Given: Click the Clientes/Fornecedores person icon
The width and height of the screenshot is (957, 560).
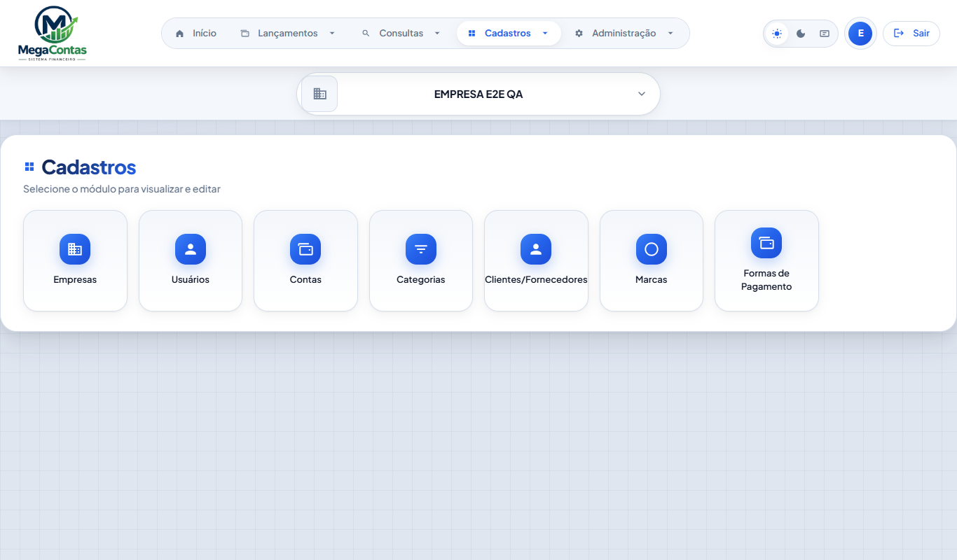Looking at the screenshot, I should tap(536, 249).
